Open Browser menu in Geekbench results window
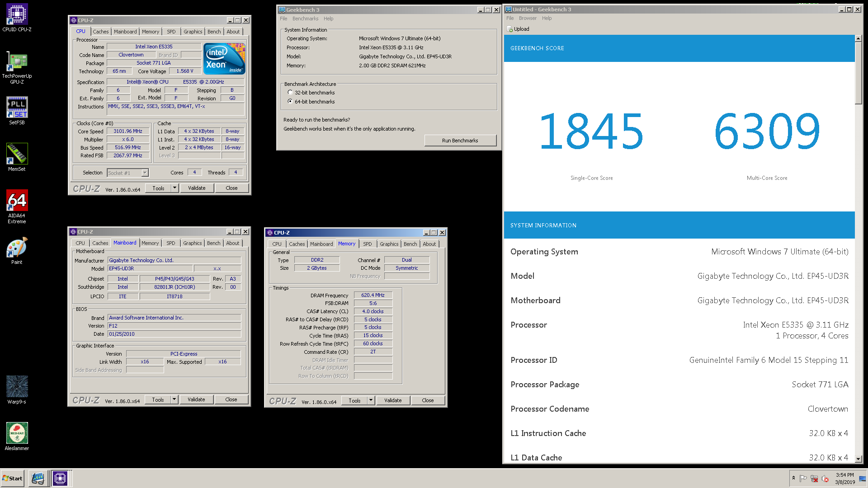The height and width of the screenshot is (488, 868). [x=528, y=18]
